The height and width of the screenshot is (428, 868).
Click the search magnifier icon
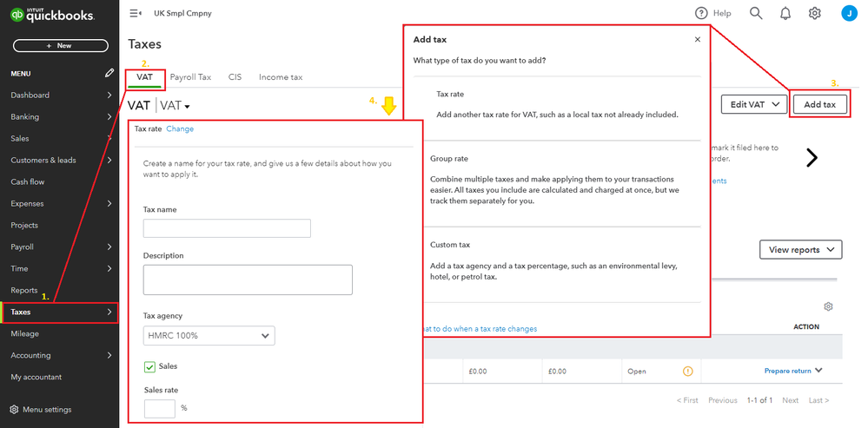pyautogui.click(x=756, y=13)
